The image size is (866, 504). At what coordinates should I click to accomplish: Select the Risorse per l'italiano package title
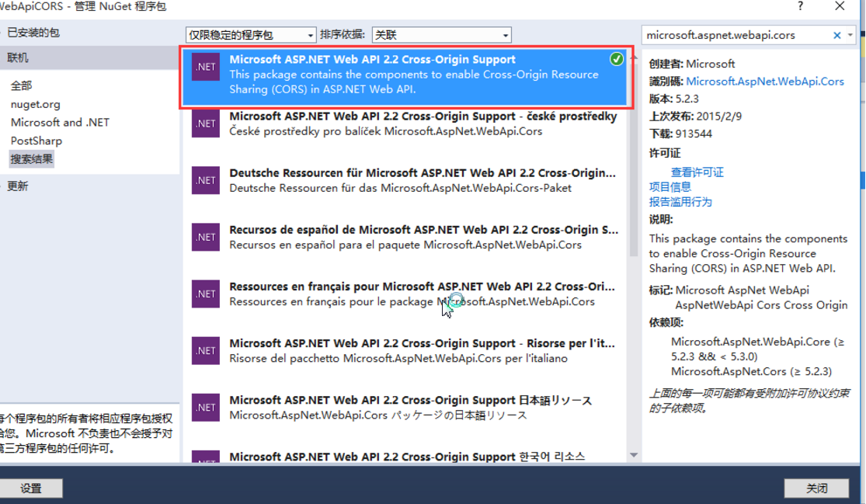click(x=422, y=343)
